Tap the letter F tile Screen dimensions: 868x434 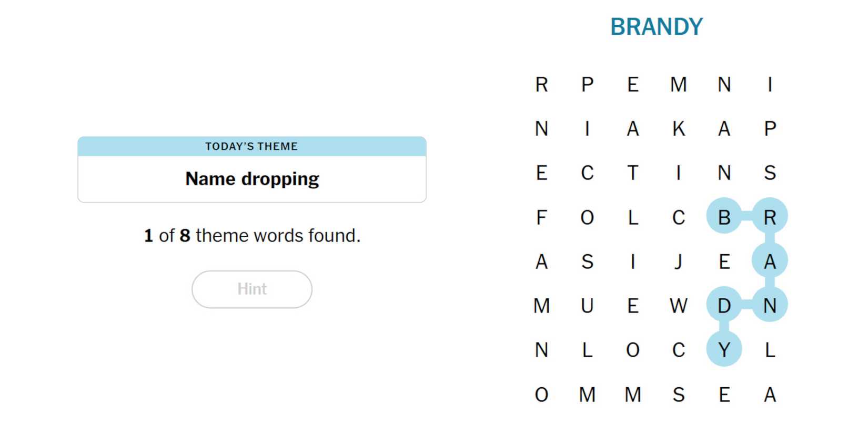[541, 217]
